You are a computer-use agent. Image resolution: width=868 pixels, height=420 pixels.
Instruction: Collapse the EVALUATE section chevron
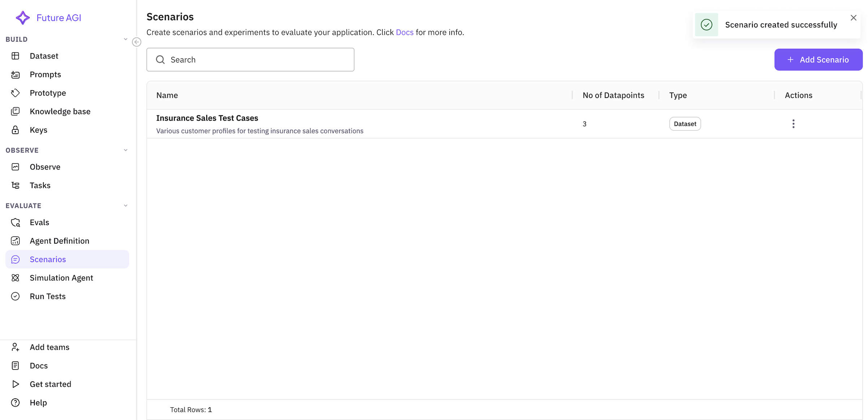click(125, 206)
